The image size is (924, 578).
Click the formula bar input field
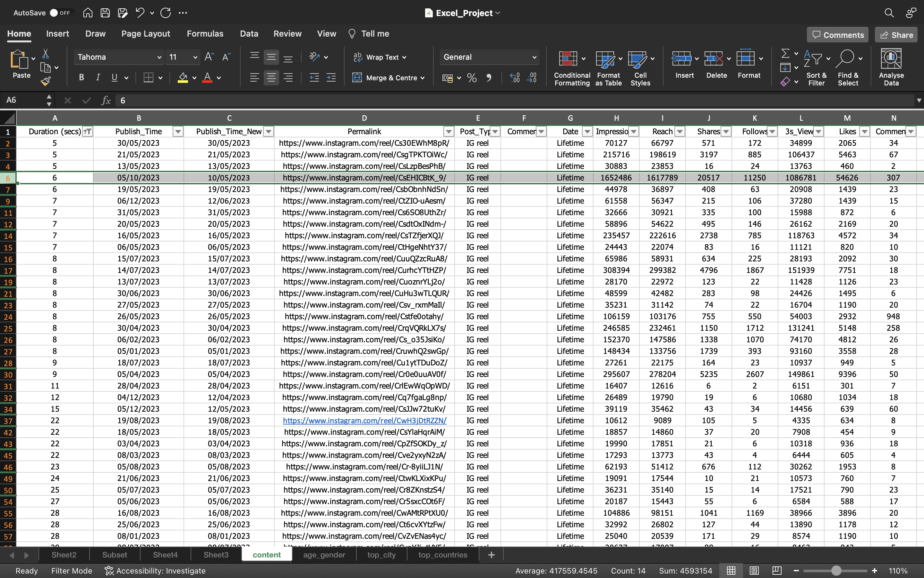tap(514, 101)
